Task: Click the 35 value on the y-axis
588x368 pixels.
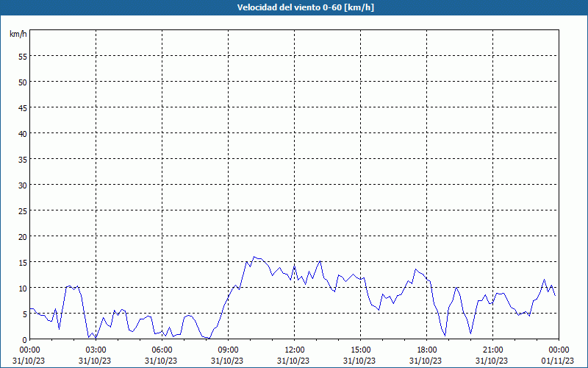Action: 23,160
